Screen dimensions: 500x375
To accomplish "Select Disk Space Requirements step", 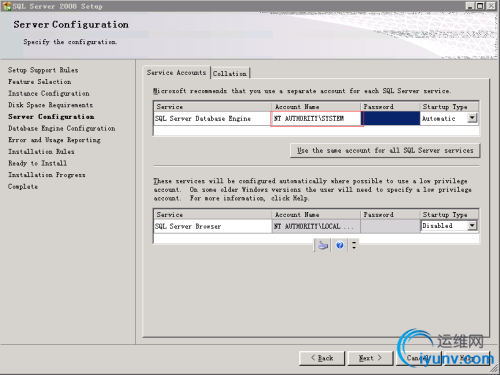I will coord(50,105).
